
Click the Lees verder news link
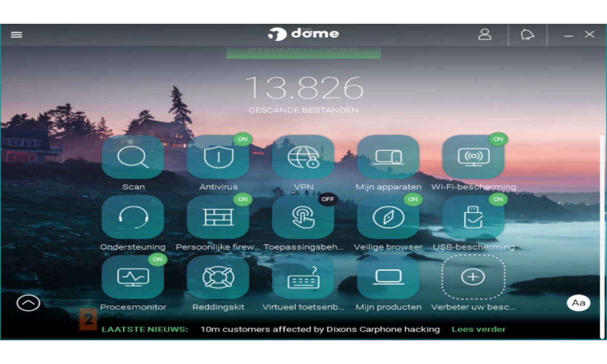click(x=478, y=330)
